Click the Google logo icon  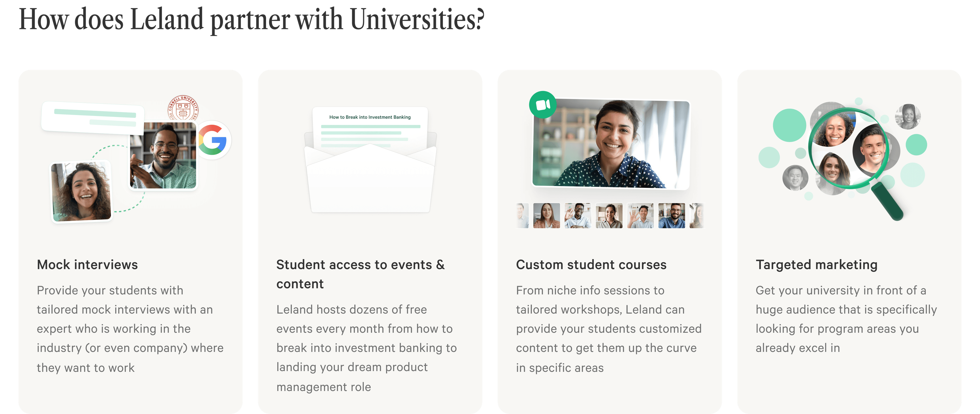[213, 140]
